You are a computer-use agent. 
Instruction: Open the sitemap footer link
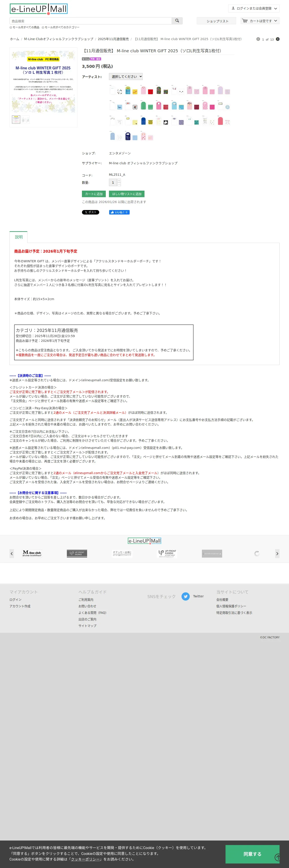point(87,626)
